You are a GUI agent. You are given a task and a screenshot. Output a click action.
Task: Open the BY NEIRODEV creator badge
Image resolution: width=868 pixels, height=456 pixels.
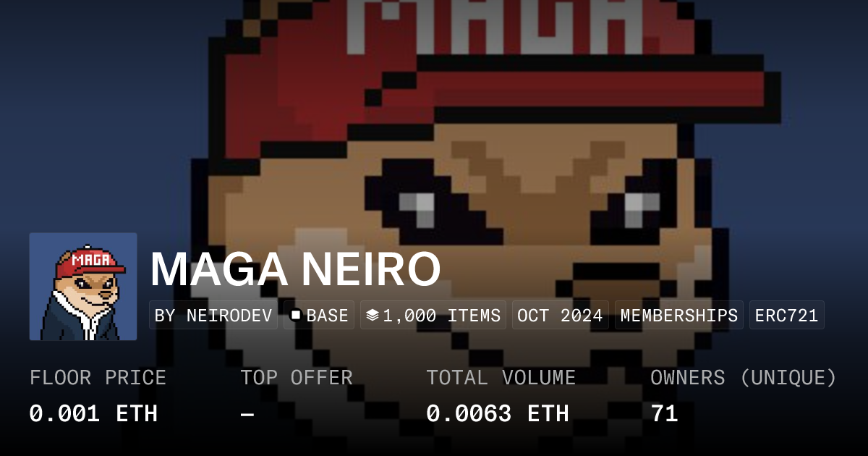(x=213, y=316)
